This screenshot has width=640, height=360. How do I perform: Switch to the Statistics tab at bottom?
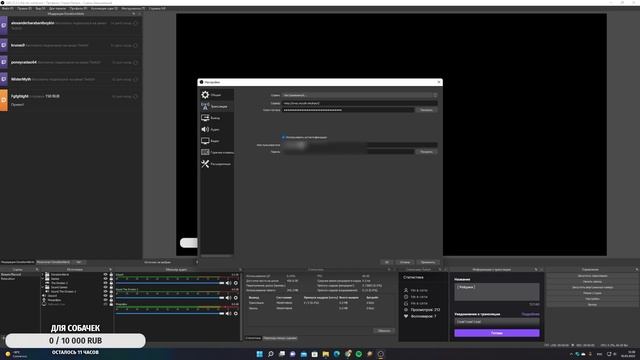[x=253, y=338]
